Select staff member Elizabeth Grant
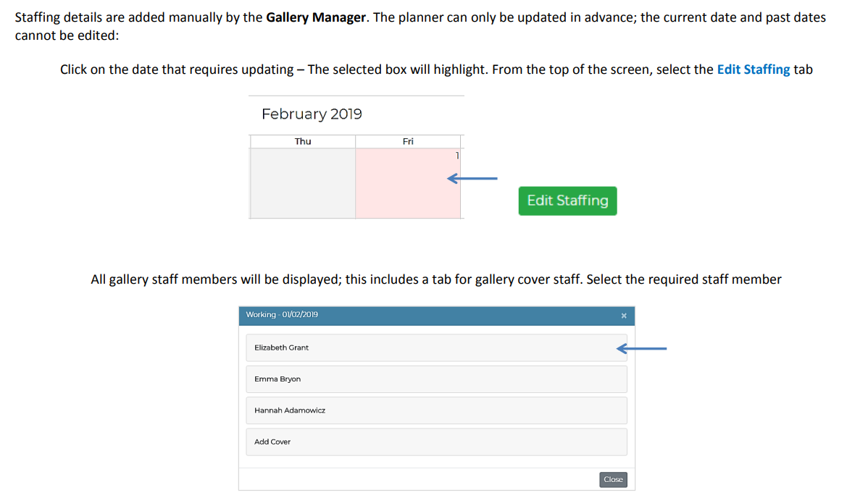Screen dimensions: 868x498 tap(436, 347)
